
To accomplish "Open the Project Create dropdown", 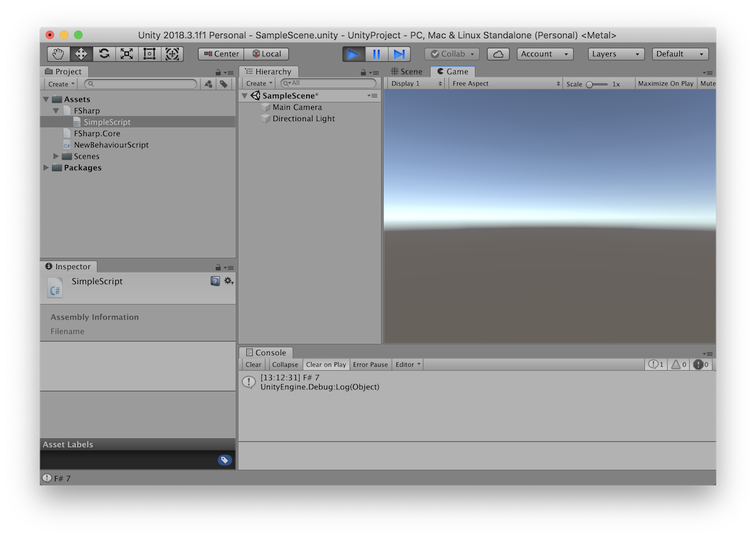I will (61, 84).
